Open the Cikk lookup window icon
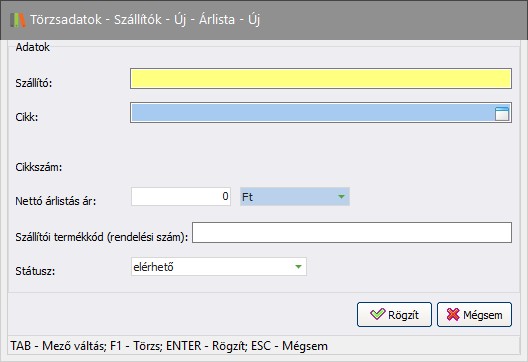The height and width of the screenshot is (362, 528). click(502, 113)
